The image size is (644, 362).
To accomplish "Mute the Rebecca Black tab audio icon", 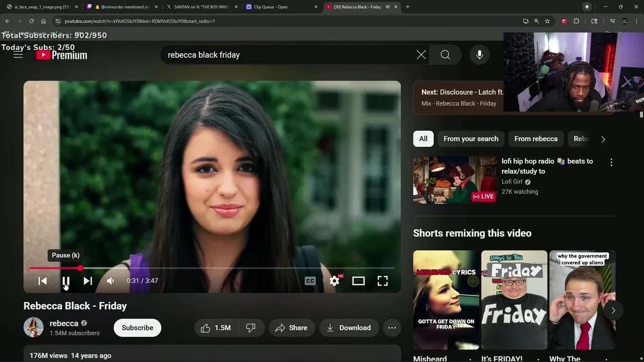I will point(387,7).
